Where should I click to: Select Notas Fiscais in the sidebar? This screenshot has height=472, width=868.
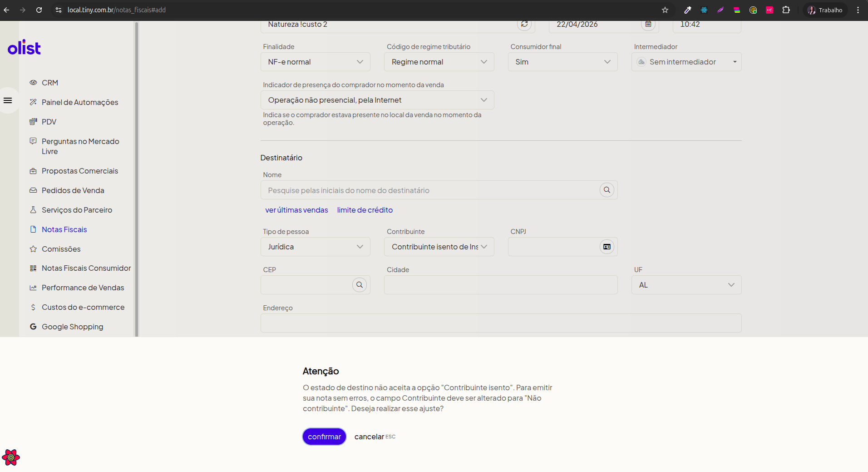64,229
